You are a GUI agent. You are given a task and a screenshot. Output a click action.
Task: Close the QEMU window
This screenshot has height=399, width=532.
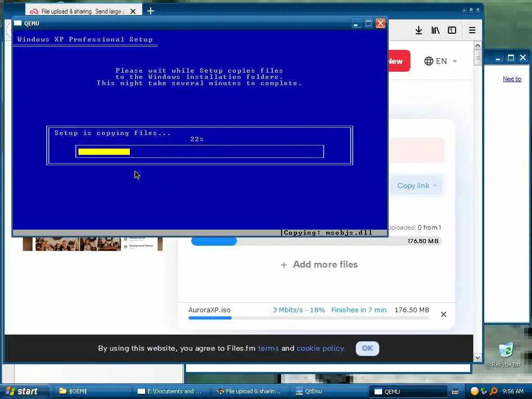[380, 23]
